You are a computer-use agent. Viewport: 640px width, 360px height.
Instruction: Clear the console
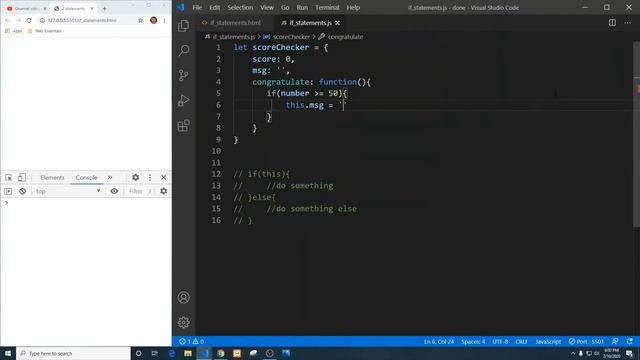22,191
